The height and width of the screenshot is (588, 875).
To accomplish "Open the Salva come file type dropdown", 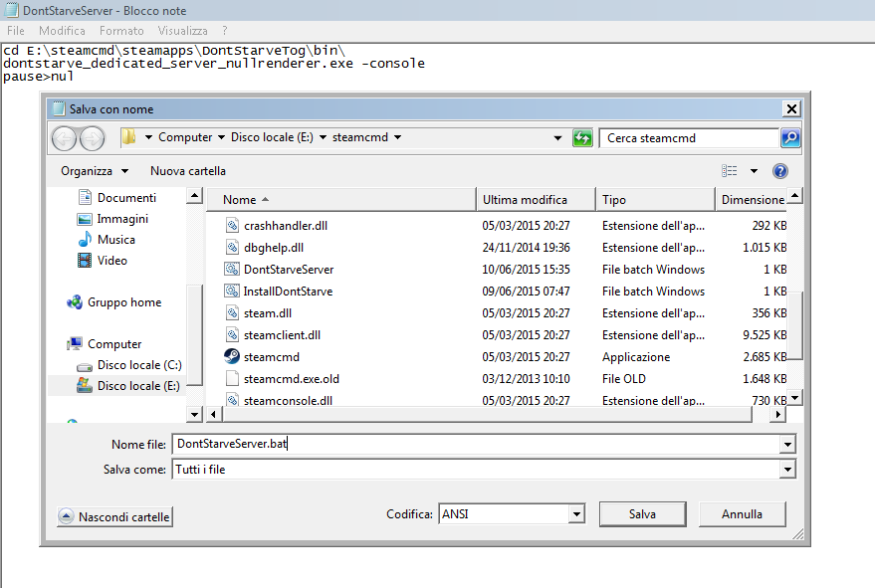I will [787, 470].
